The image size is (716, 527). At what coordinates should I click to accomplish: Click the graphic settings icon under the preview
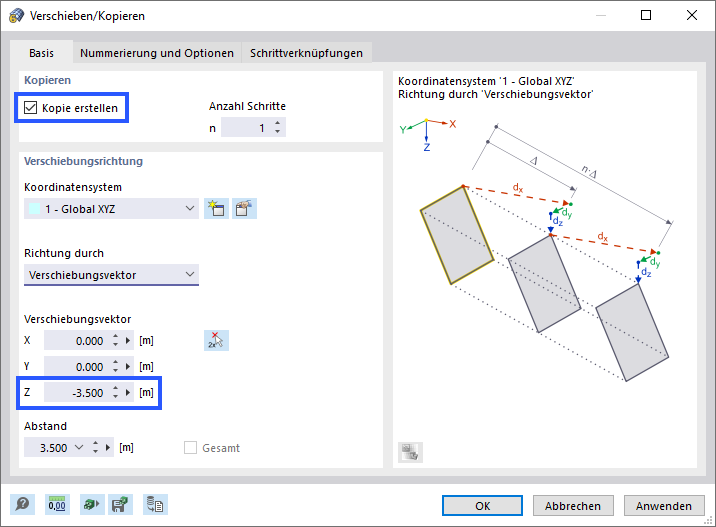point(410,452)
